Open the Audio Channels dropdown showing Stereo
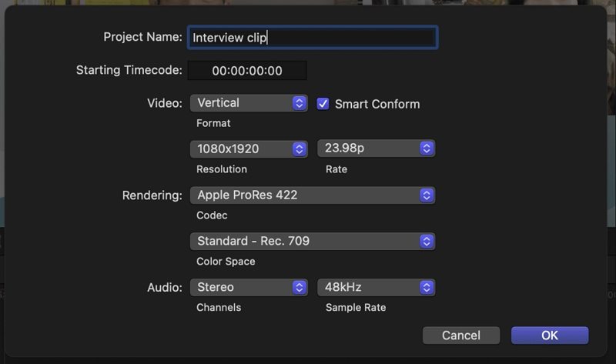This screenshot has height=364, width=616. (249, 288)
